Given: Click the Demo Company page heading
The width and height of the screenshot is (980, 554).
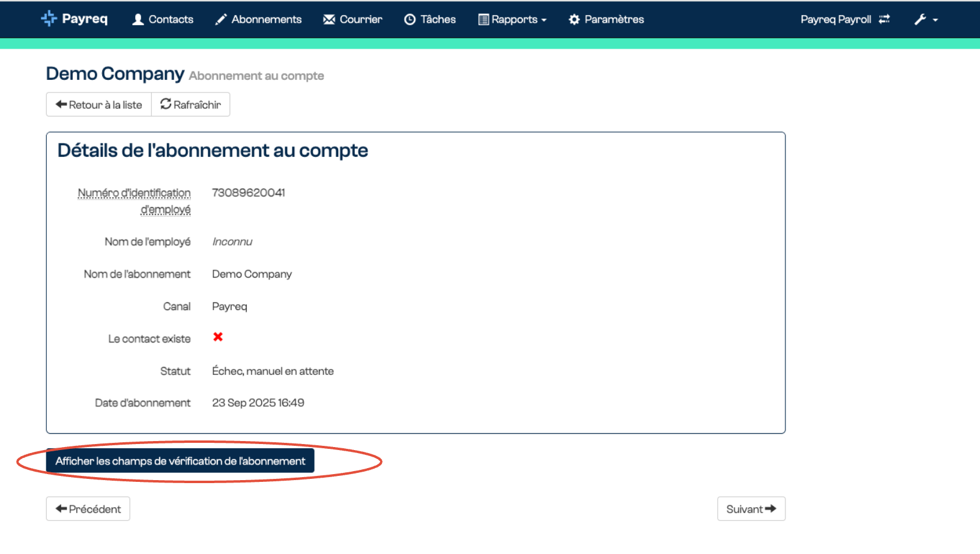Looking at the screenshot, I should pyautogui.click(x=115, y=73).
